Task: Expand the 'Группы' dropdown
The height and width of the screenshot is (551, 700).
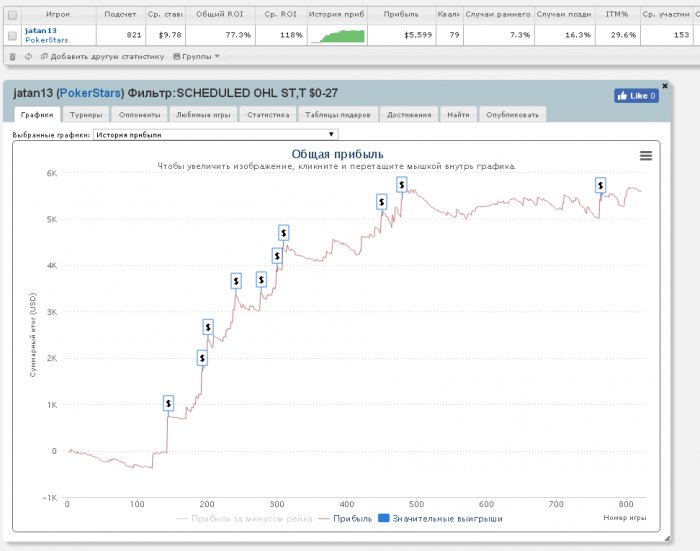Action: (x=194, y=56)
